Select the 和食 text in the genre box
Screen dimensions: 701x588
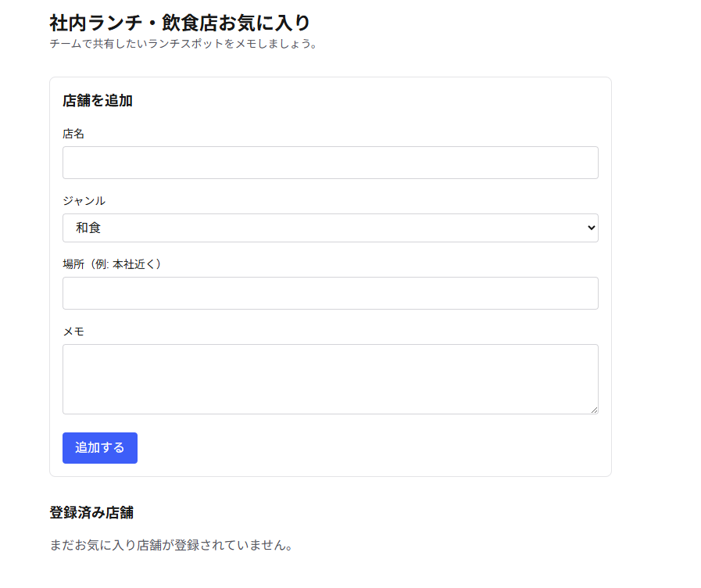pos(88,228)
